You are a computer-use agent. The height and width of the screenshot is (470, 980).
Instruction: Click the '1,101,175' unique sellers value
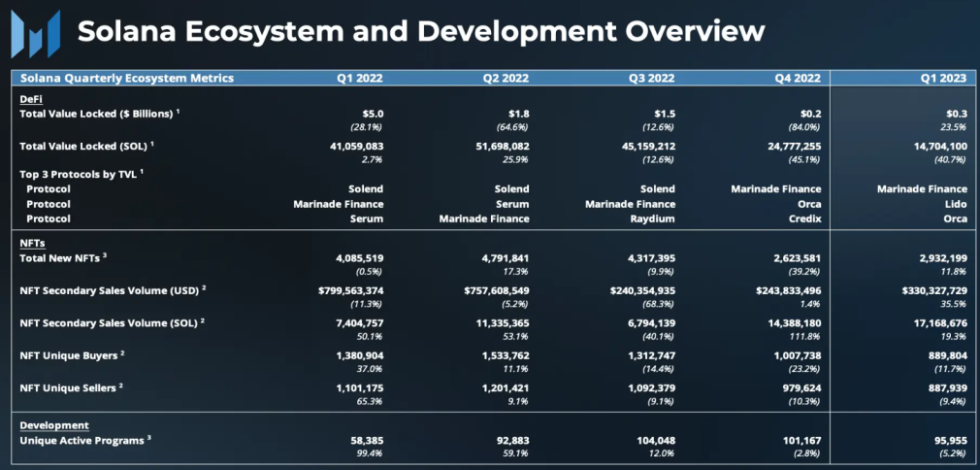tap(359, 388)
